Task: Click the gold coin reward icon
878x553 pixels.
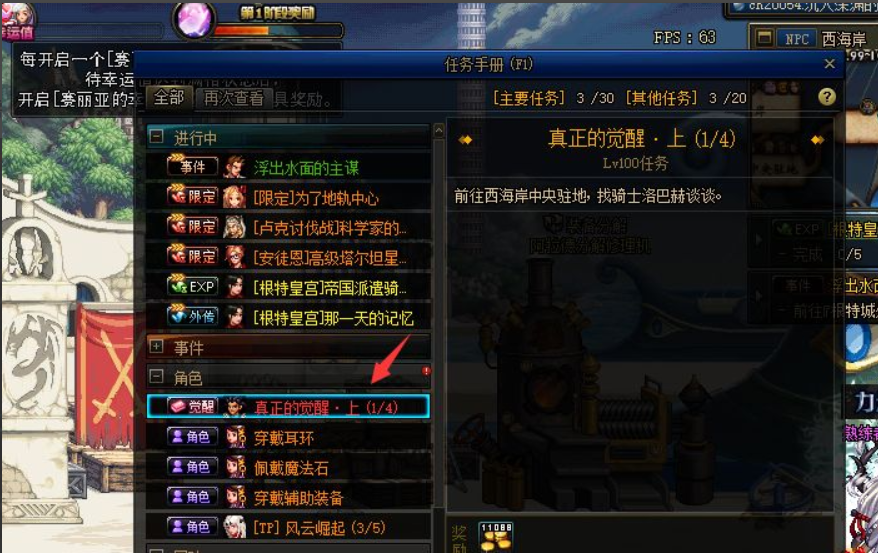Action: coord(496,537)
